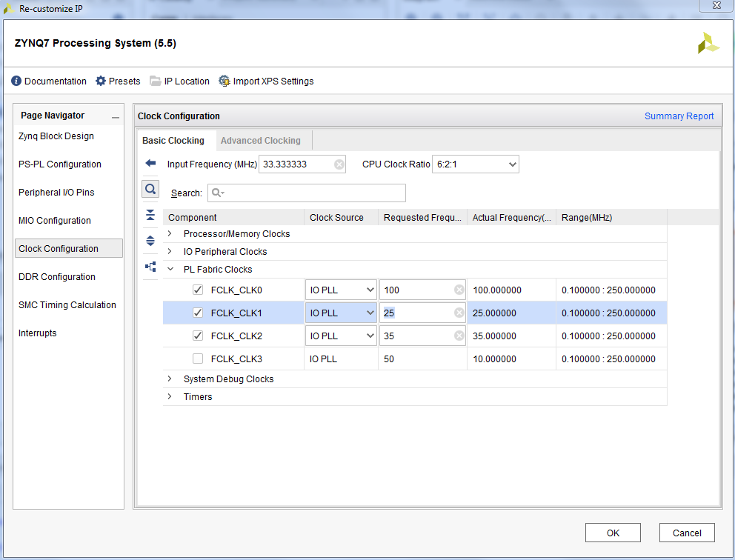Switch to the Advanced Clocking tab
Screen dimensions: 735x560
tap(261, 141)
